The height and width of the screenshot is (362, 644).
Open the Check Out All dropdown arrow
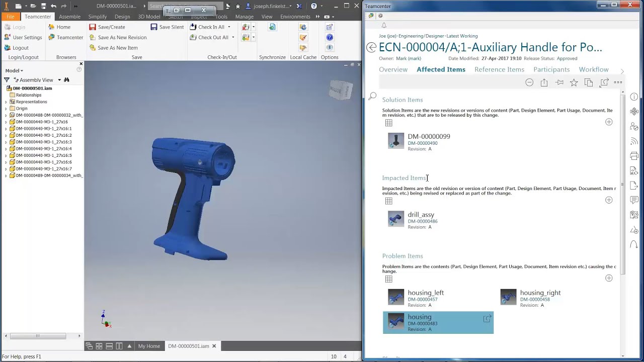(233, 37)
